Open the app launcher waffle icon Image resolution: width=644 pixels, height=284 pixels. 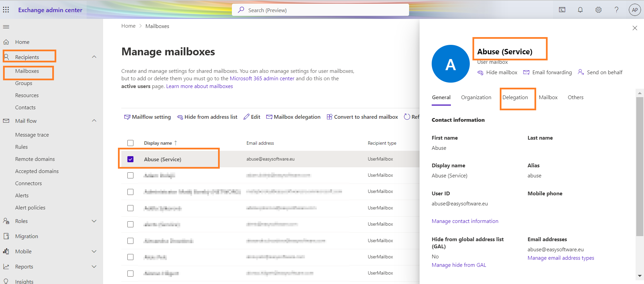coord(6,10)
